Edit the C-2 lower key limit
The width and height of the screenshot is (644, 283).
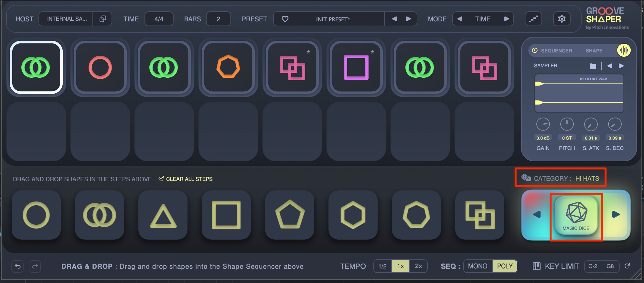(x=593, y=266)
